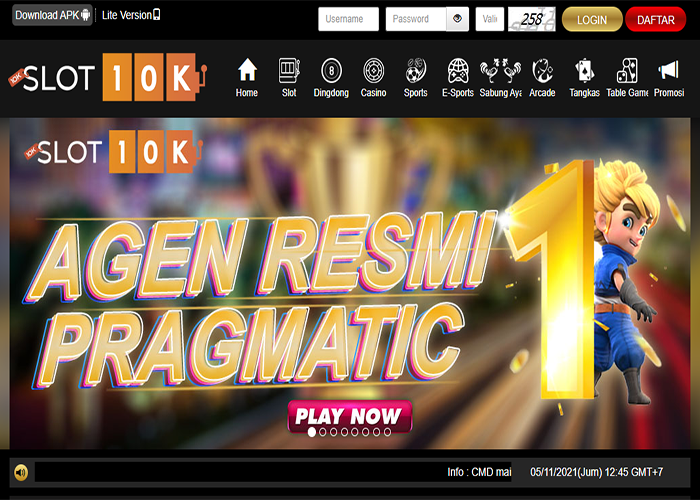The height and width of the screenshot is (500, 700).
Task: Select the Tangkas cards icon
Action: pos(584,71)
